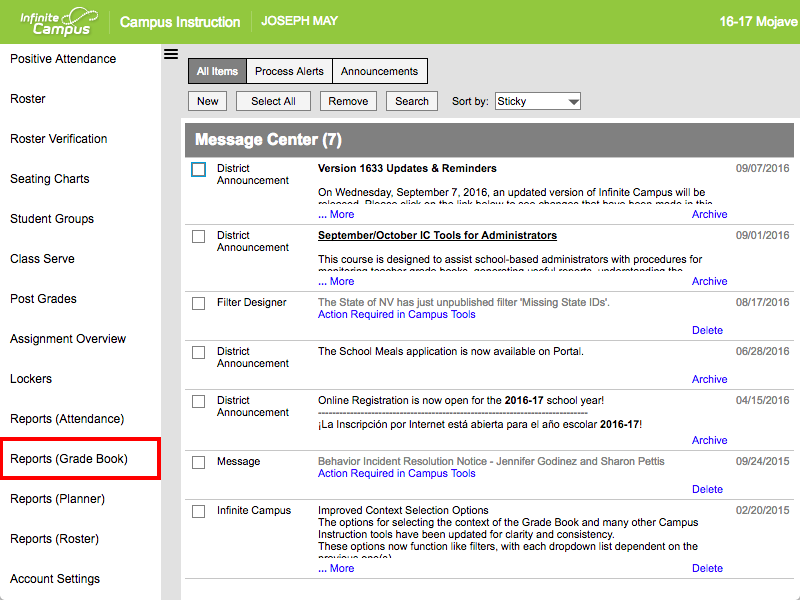Click the Search button

click(x=412, y=101)
